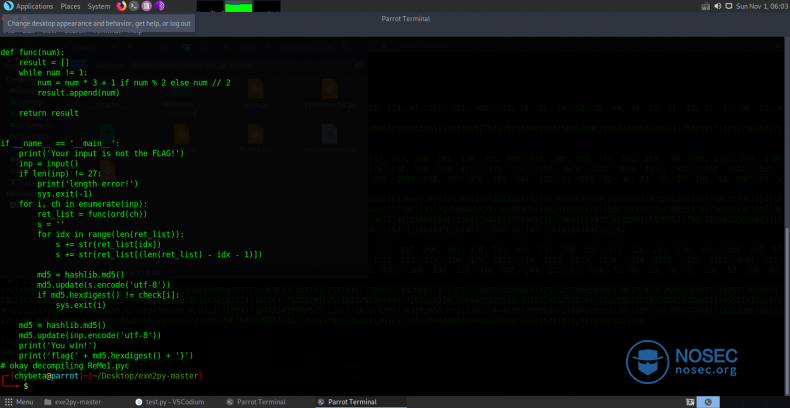Select pyinstxtractor.py in the file manager behind
Viewport: 790px width, 408px height.
(330, 95)
